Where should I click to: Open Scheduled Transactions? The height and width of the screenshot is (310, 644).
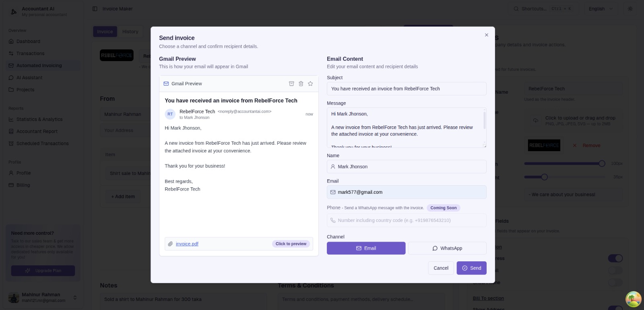[43, 144]
